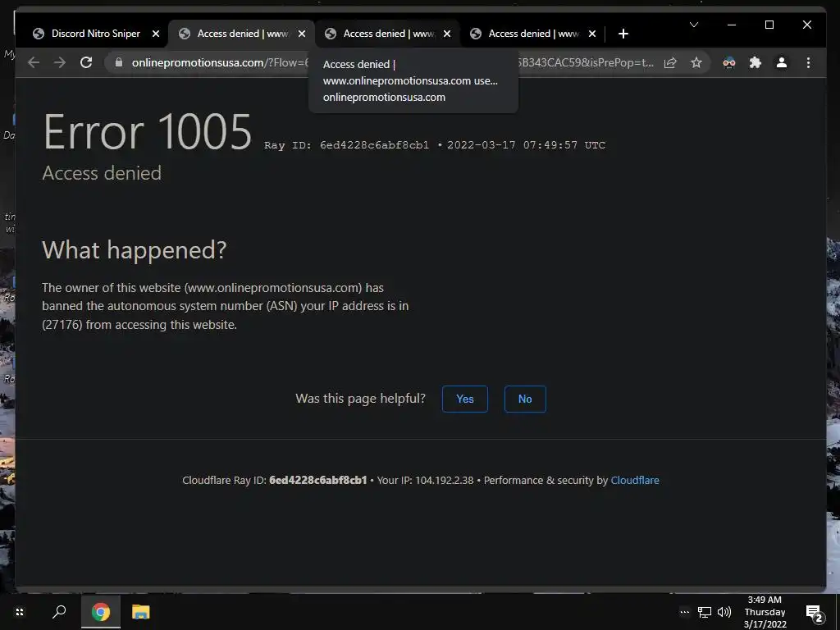Follow the Cloudflare link in the footer
This screenshot has width=840, height=630.
tap(635, 481)
